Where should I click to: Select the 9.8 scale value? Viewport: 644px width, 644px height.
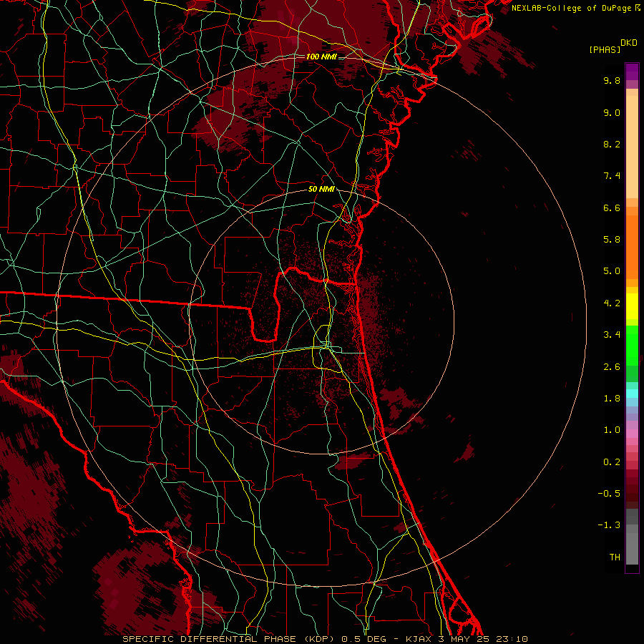(612, 80)
